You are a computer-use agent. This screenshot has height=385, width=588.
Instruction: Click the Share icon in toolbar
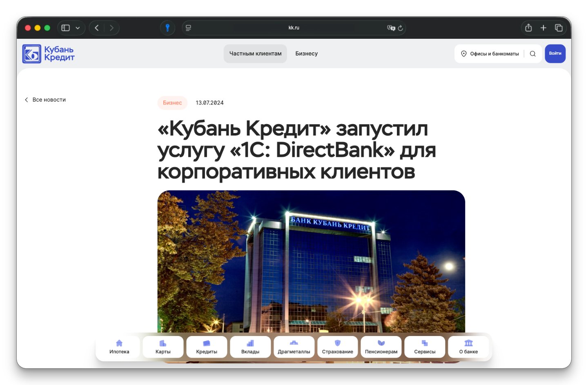(528, 28)
